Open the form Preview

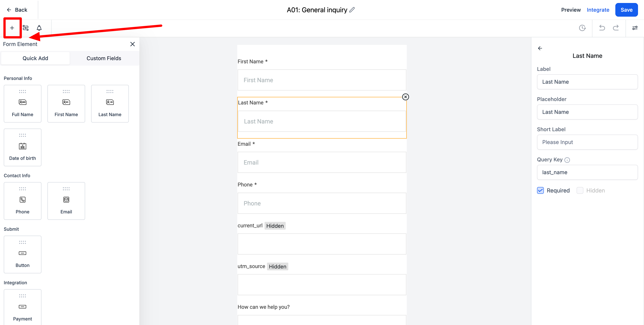pyautogui.click(x=571, y=10)
